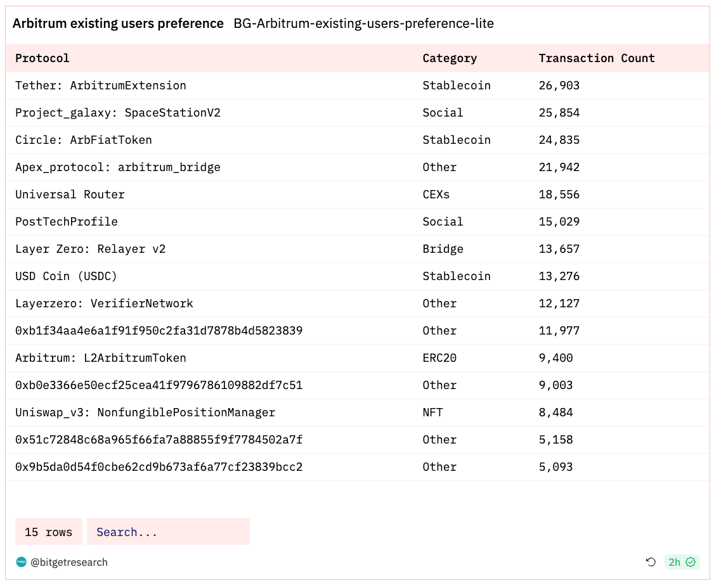Click the Other category in the Layerzero: VerifierNetwork row

point(439,304)
